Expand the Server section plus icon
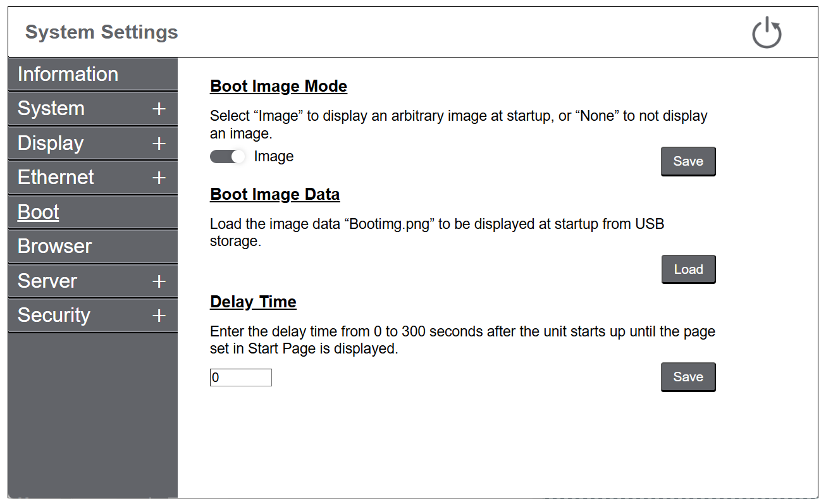Image resolution: width=826 pixels, height=504 pixels. point(159,281)
